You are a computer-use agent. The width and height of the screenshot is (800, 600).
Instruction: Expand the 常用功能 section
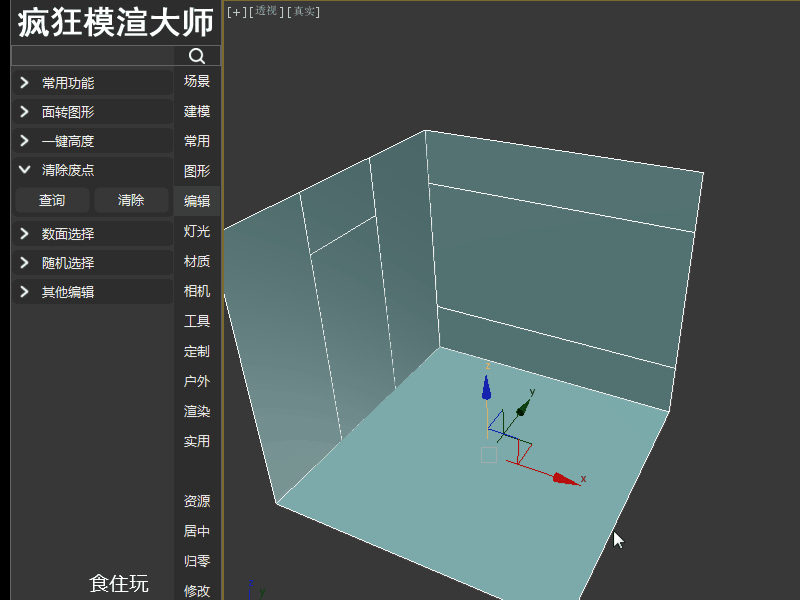point(92,83)
